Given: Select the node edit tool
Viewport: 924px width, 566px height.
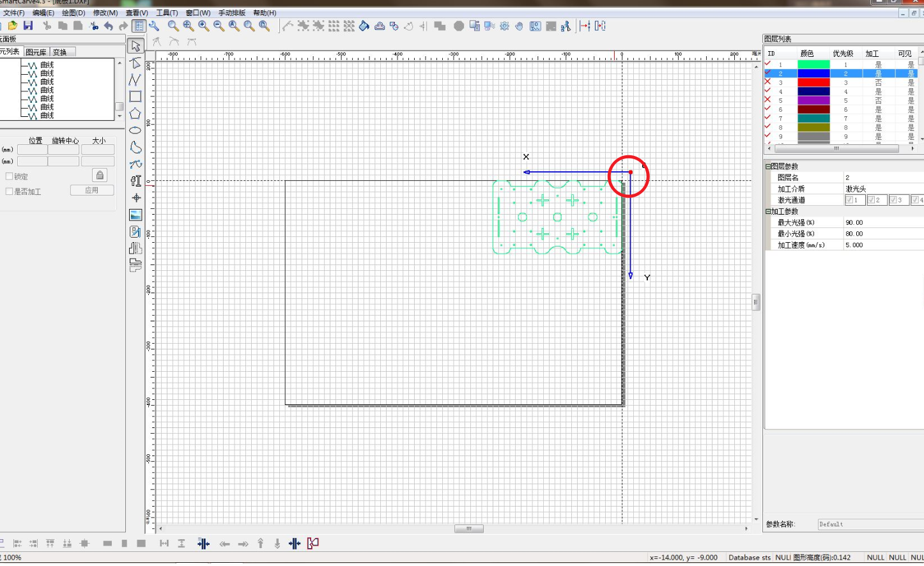Looking at the screenshot, I should pos(135,63).
